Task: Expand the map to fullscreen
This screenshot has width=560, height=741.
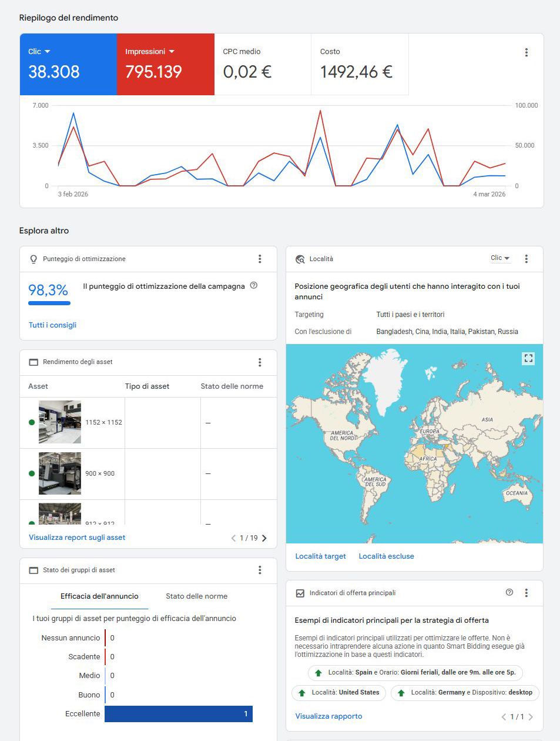Action: coord(528,358)
